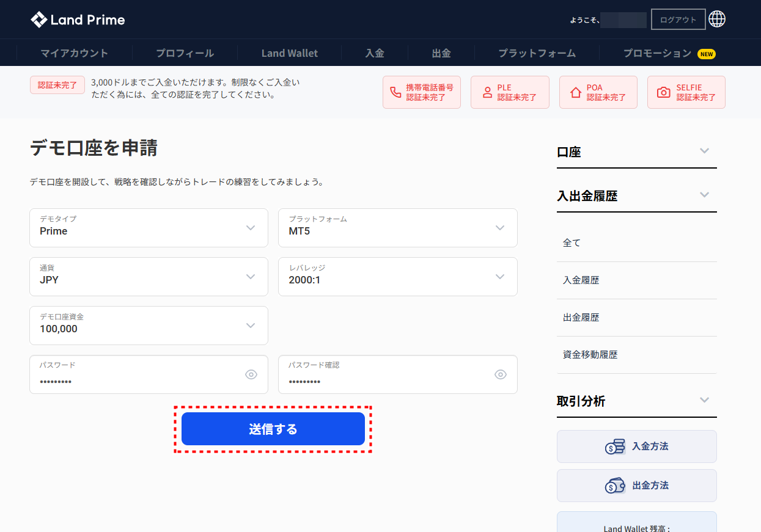
Task: Open the デモタイプ dropdown showing Prime
Action: click(149, 228)
